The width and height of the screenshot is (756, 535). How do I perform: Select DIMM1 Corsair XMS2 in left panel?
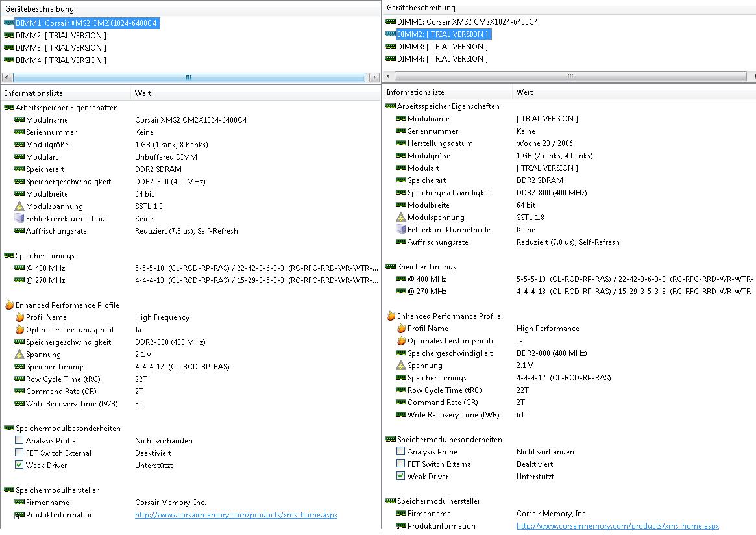click(86, 23)
